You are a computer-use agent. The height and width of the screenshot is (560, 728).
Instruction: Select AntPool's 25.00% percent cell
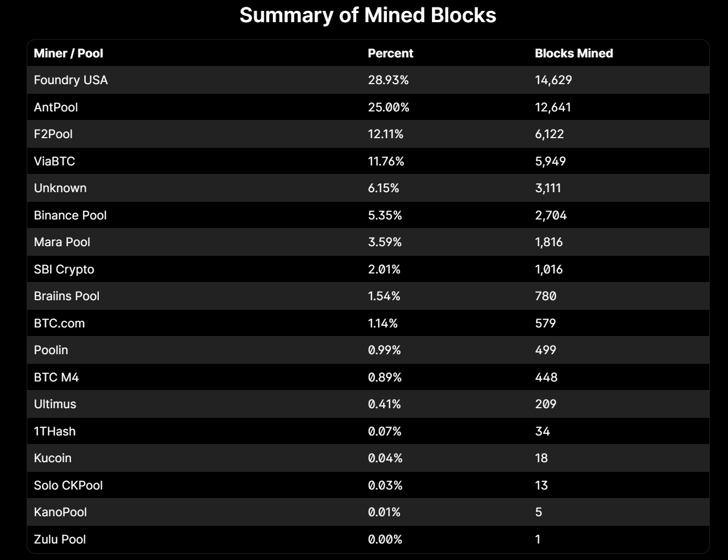coord(388,107)
